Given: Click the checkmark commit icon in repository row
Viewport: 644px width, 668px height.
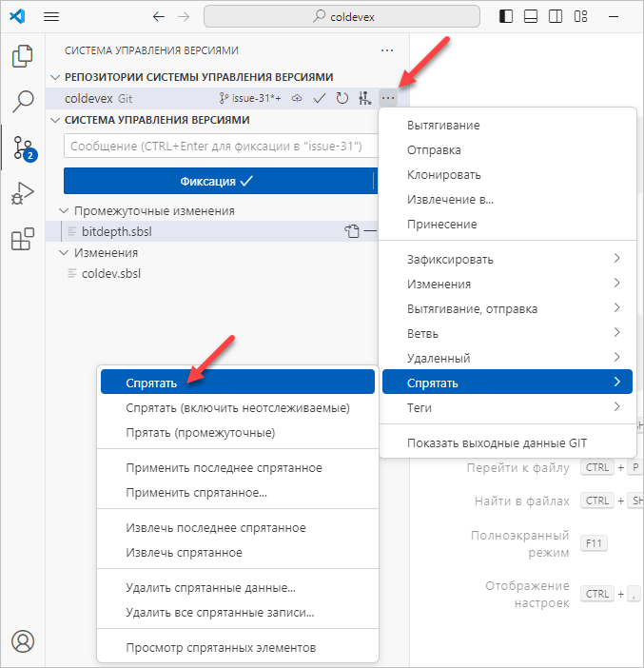Looking at the screenshot, I should point(320,98).
